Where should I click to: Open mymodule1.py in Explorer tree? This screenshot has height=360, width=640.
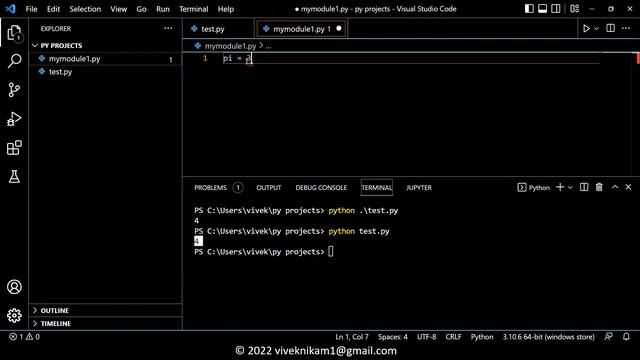click(x=105, y=59)
